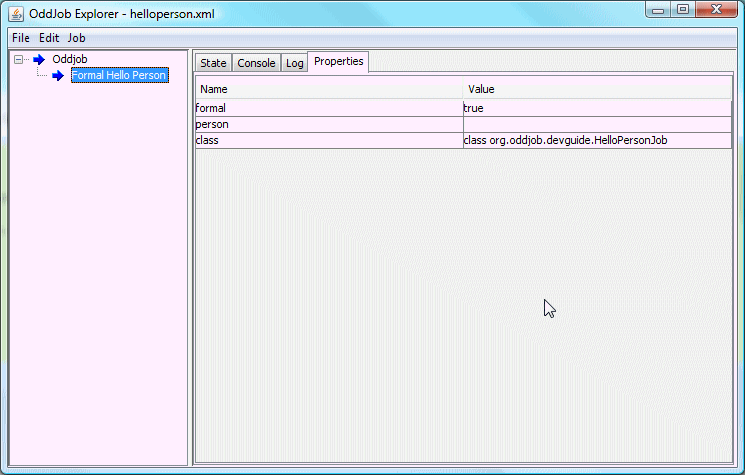Click blue arrow icon beside Formal Hello Person
Screen dimensions: 745x475
[58, 76]
